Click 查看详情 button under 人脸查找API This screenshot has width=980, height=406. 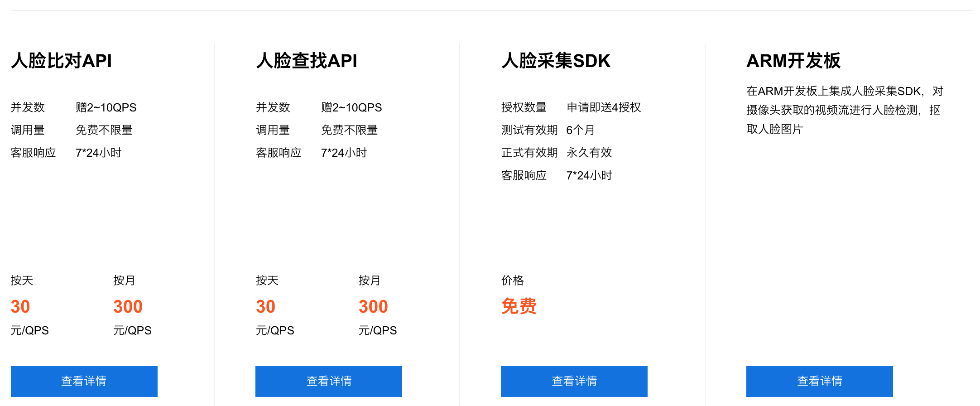(x=329, y=381)
